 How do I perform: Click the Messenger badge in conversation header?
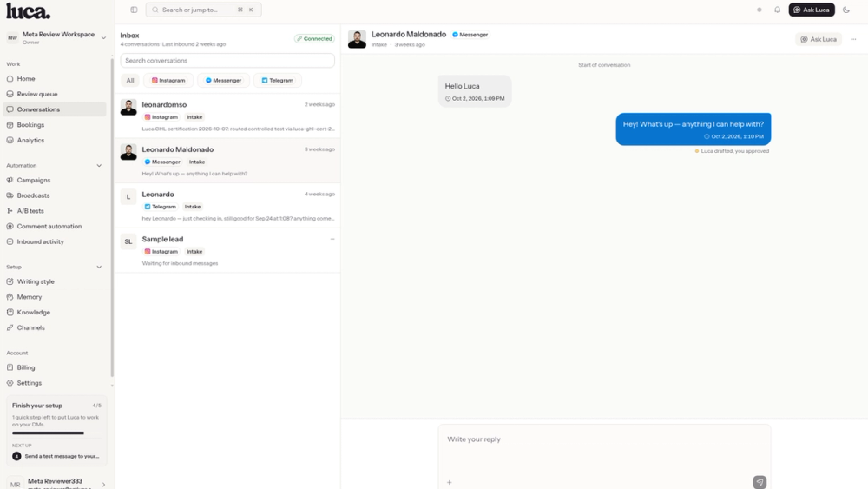(x=470, y=35)
